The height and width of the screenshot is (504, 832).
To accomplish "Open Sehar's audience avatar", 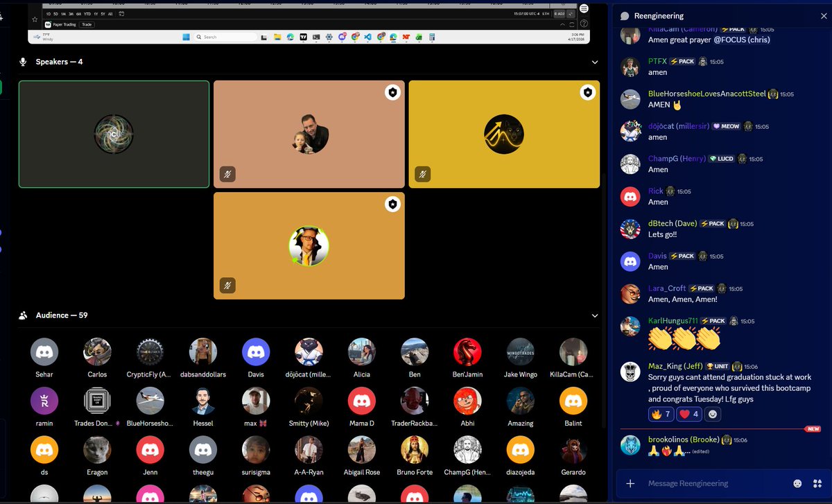I will point(44,351).
